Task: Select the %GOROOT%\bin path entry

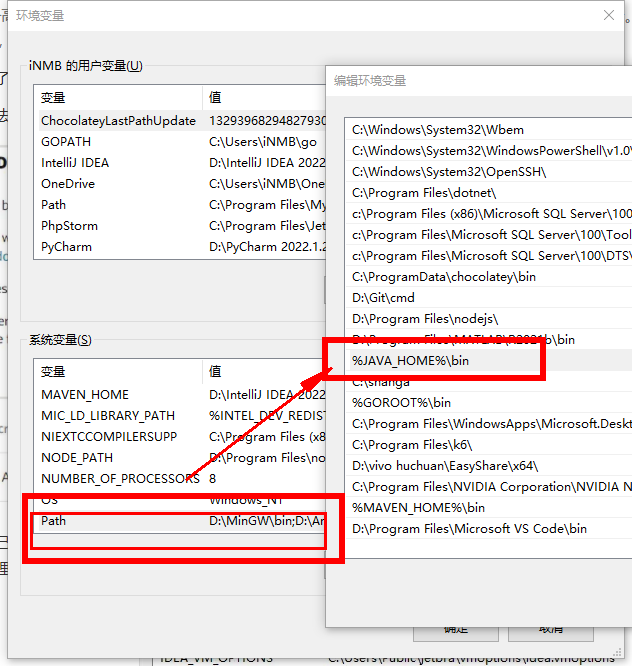Action: click(x=401, y=402)
